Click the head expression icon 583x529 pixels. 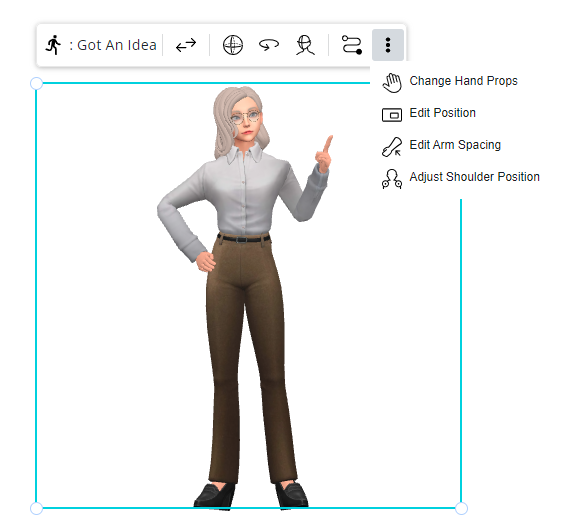pyautogui.click(x=305, y=45)
